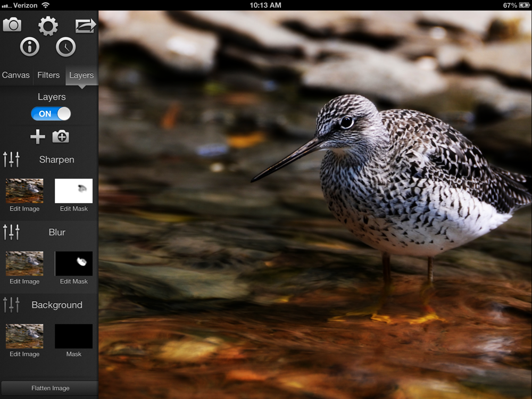Select the Sharpen layer image thumbnail
Image resolution: width=532 pixels, height=399 pixels.
[x=24, y=190]
